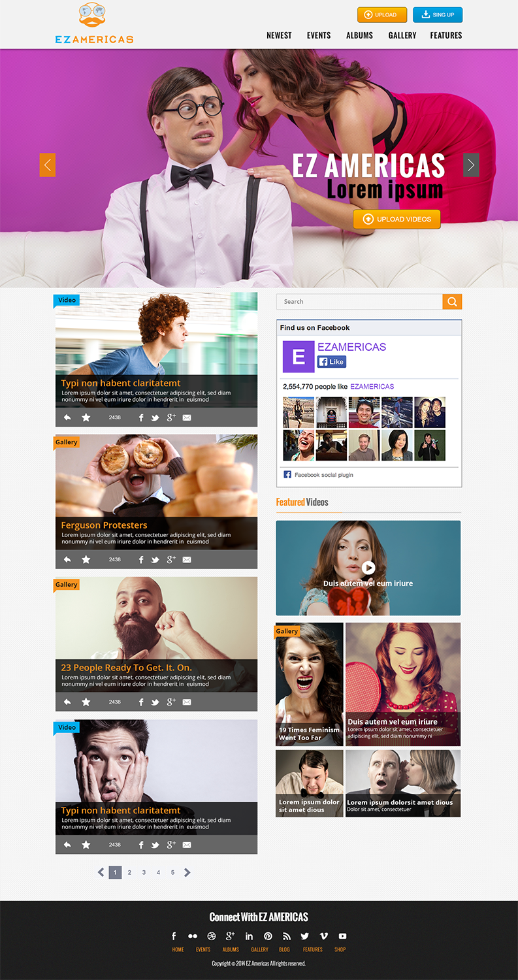Reply arrow on 23 People Ready post
Image resolution: width=518 pixels, height=980 pixels.
67,702
